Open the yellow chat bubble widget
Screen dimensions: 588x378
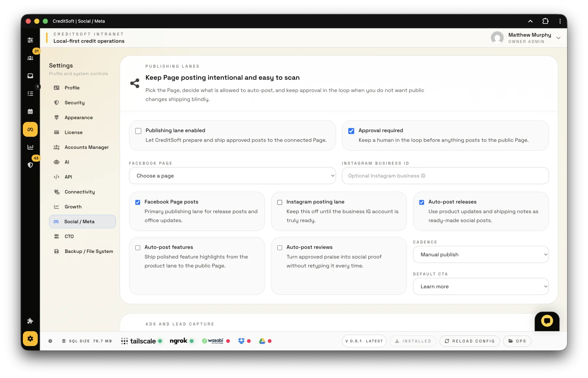547,321
